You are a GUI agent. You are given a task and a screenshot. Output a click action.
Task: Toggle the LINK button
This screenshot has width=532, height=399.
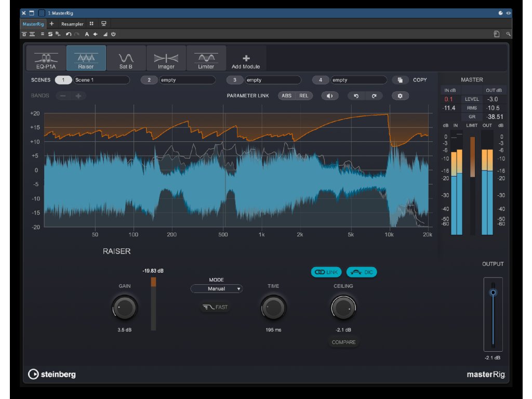[x=326, y=272]
